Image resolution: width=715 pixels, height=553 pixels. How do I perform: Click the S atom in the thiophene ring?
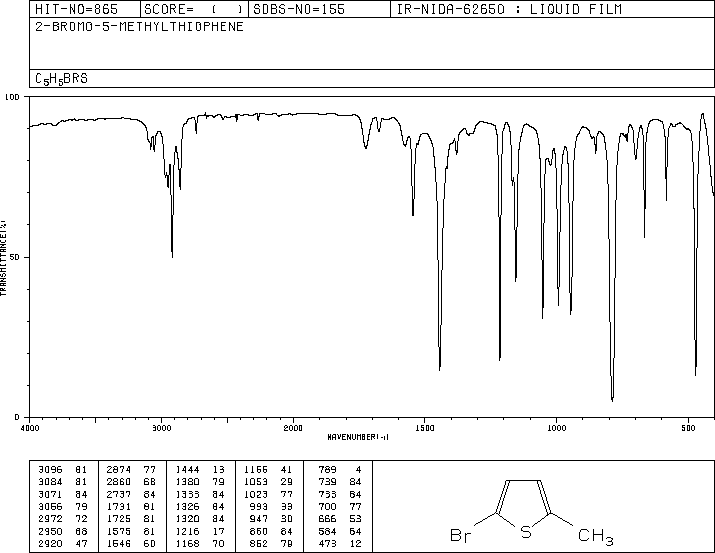pyautogui.click(x=526, y=532)
